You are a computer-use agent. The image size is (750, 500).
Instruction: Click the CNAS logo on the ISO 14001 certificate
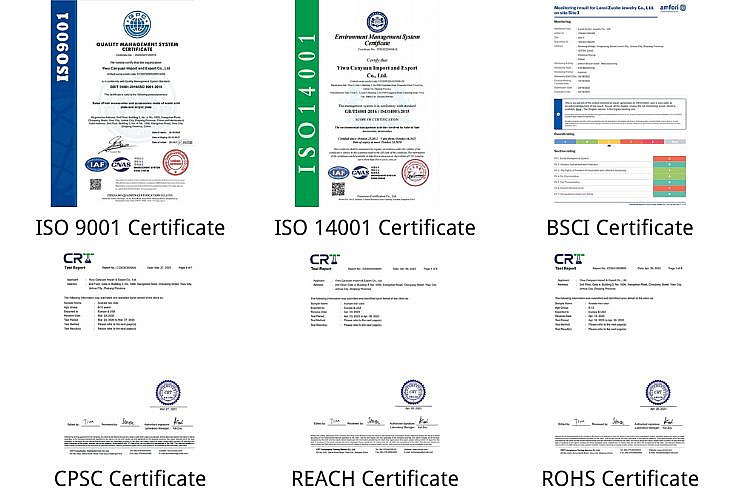tap(360, 172)
